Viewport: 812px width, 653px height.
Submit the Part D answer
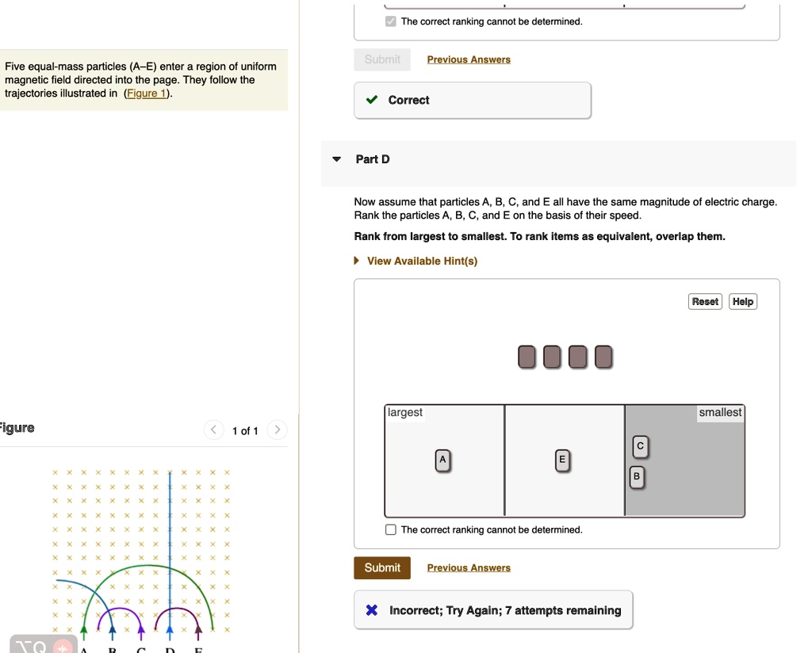point(382,567)
